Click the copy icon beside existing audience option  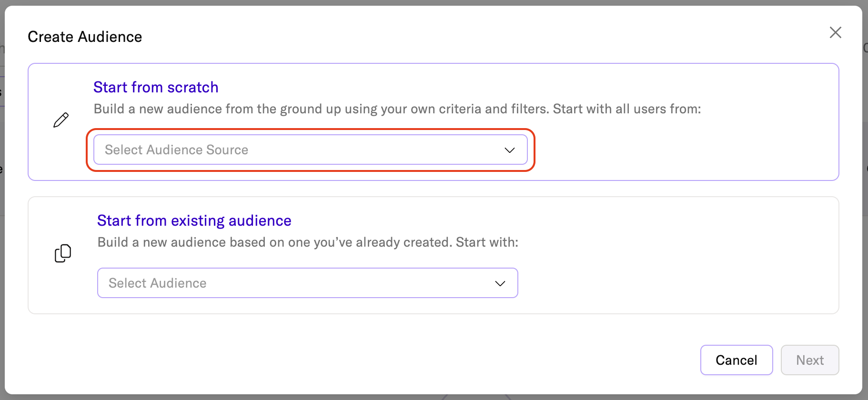[x=63, y=253]
